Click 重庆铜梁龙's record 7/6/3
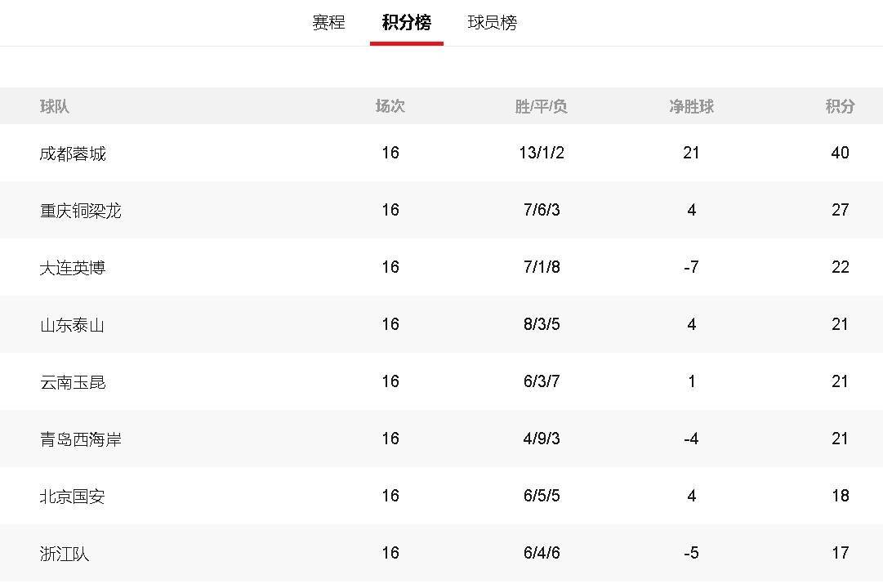This screenshot has height=588, width=883. [542, 210]
